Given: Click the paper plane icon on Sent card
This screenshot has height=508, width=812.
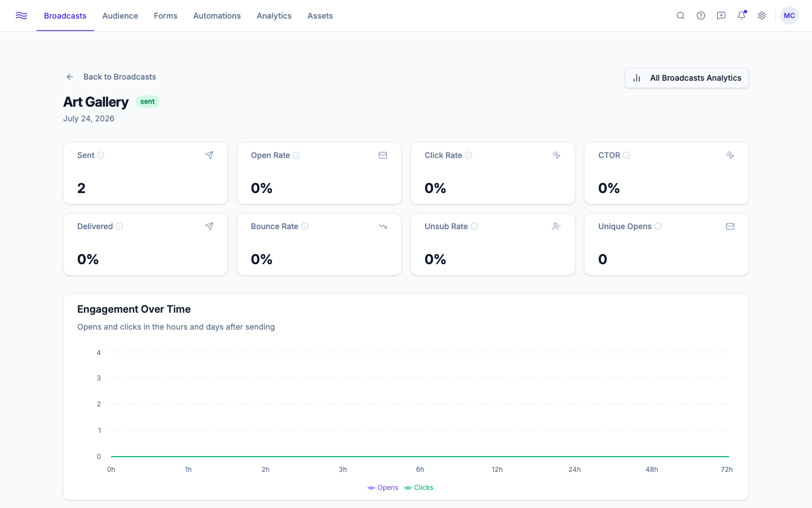Looking at the screenshot, I should pos(209,155).
